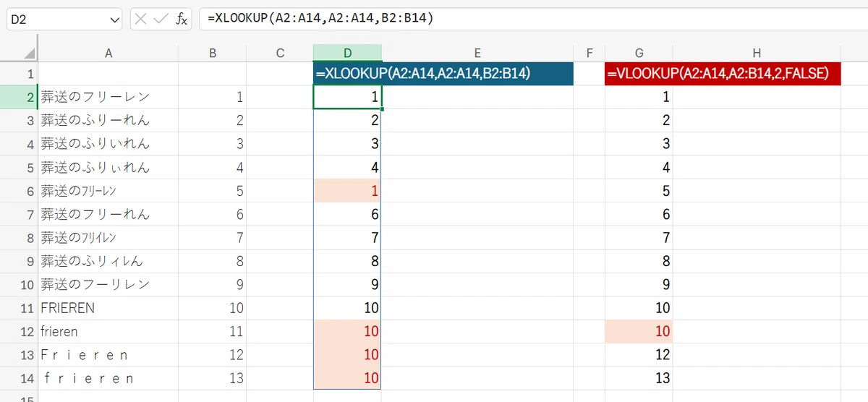Select cell A14 full-width lowercase "ｆｒｉｅｒｅｎ"
Viewport: 868px width, 402px height.
(109, 378)
